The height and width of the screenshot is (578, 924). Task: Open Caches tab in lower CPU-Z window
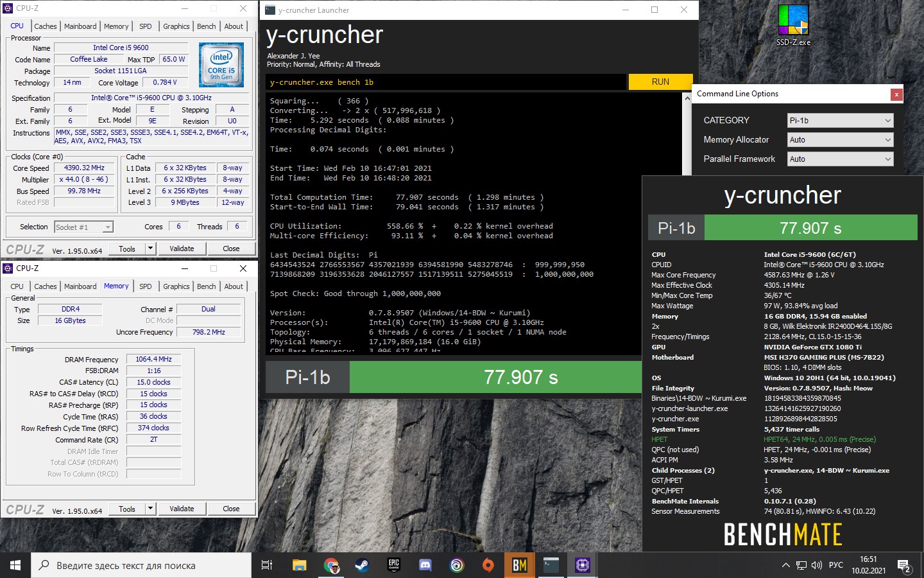click(46, 286)
